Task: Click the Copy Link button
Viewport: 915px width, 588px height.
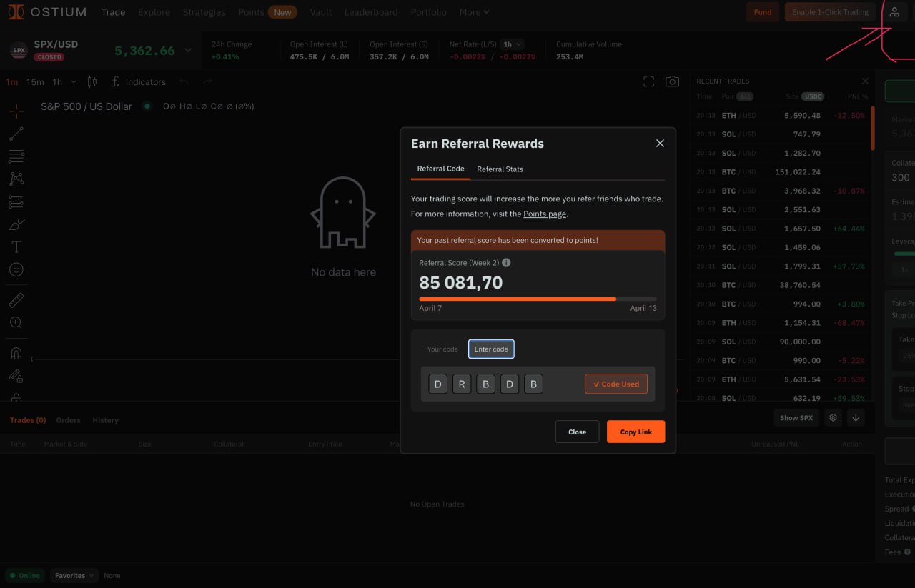Action: [x=635, y=432]
